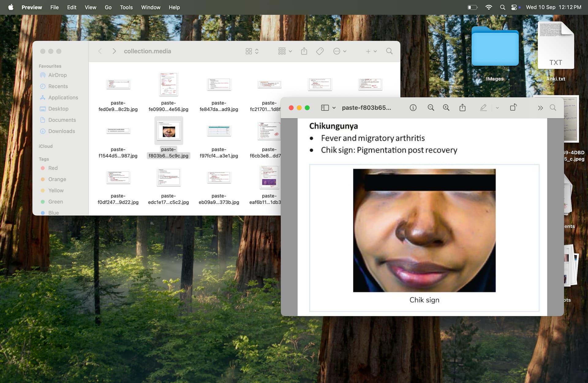Zoom out the image in Preview
The image size is (588, 383).
coord(431,108)
